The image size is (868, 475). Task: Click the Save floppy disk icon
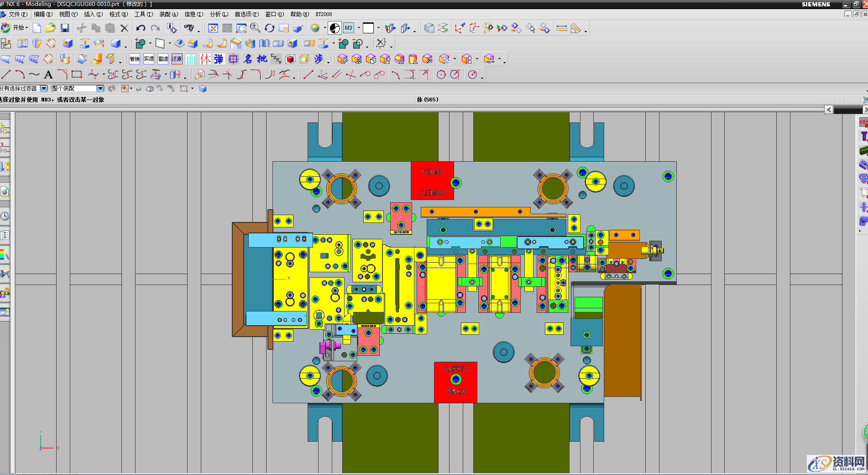tap(65, 28)
